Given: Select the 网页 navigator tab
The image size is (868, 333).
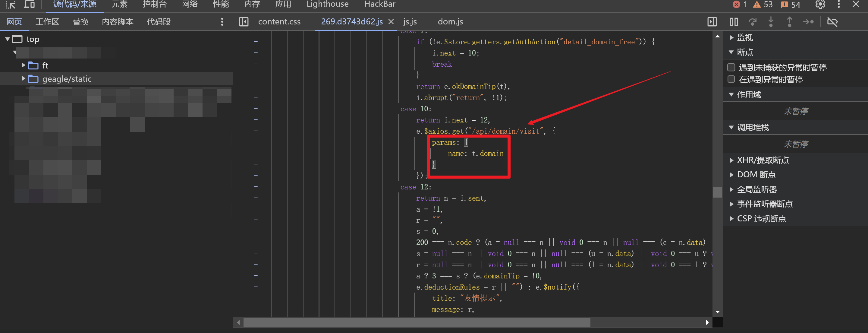Looking at the screenshot, I should (14, 22).
